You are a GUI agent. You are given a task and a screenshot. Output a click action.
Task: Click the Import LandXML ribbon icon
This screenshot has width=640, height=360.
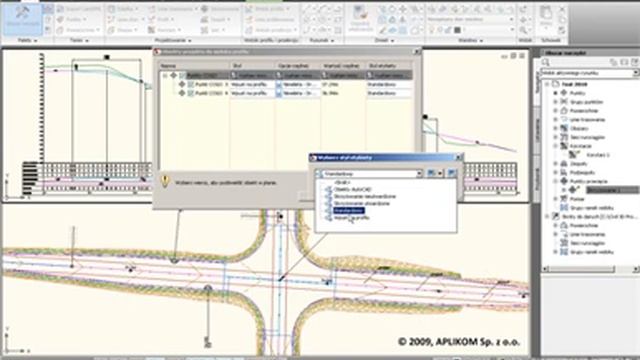click(60, 9)
